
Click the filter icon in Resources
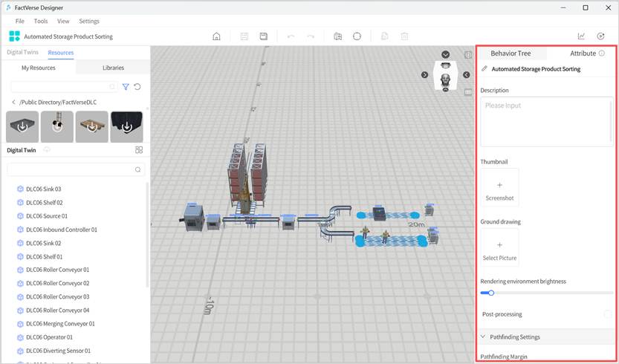[126, 87]
